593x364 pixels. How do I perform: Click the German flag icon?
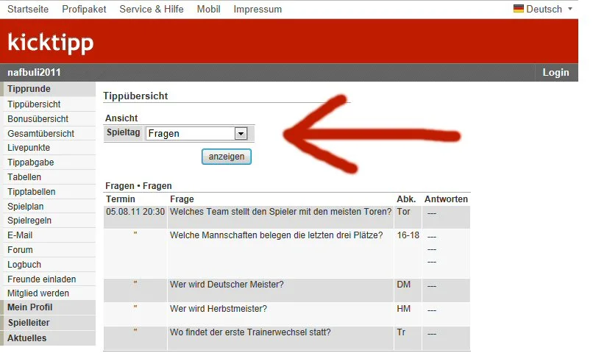click(518, 10)
